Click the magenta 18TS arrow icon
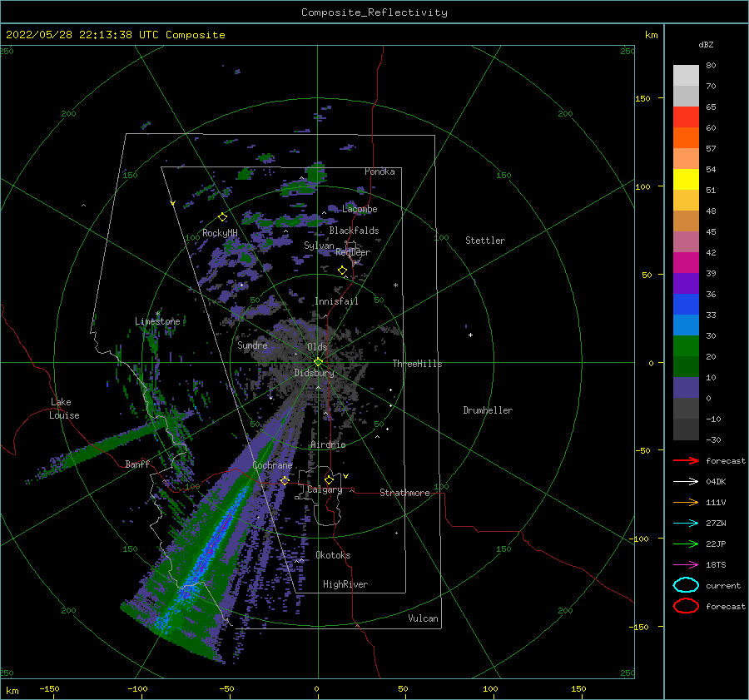749x700 pixels. pos(686,564)
